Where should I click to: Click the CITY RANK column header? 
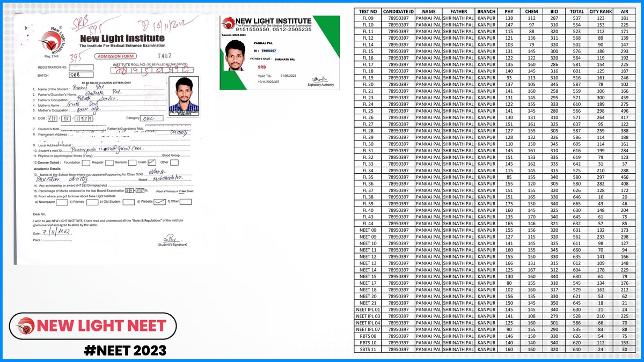click(601, 11)
